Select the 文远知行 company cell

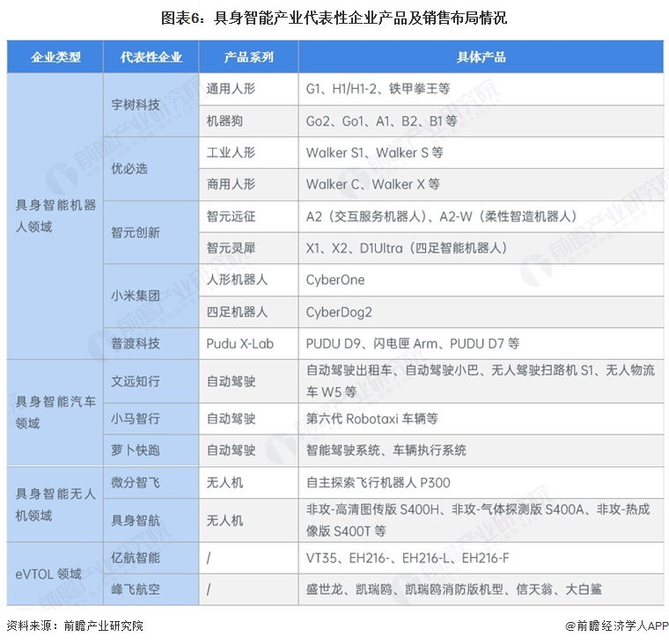pyautogui.click(x=151, y=381)
